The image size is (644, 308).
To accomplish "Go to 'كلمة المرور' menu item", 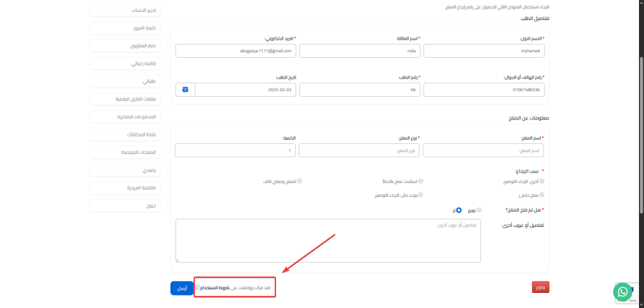I will coord(124,28).
